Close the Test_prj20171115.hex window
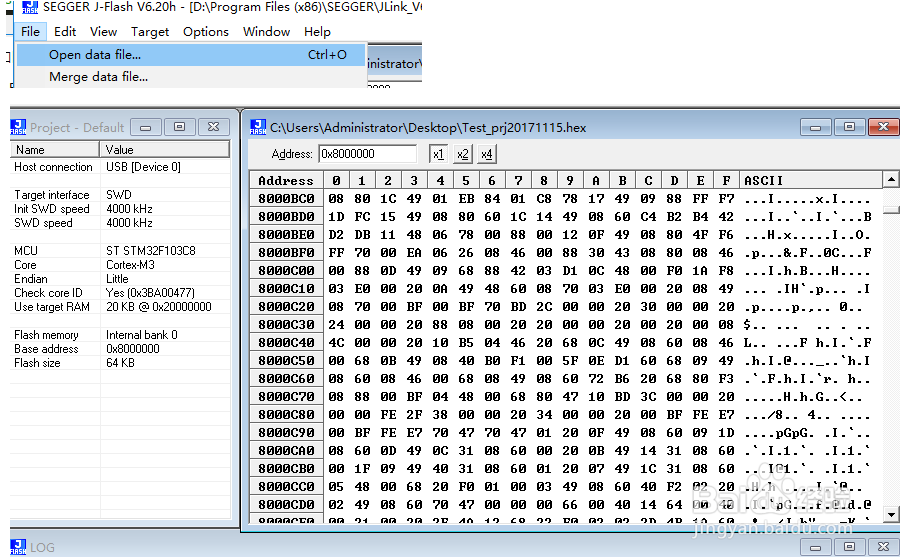Image resolution: width=902 pixels, height=559 pixels. 884,127
